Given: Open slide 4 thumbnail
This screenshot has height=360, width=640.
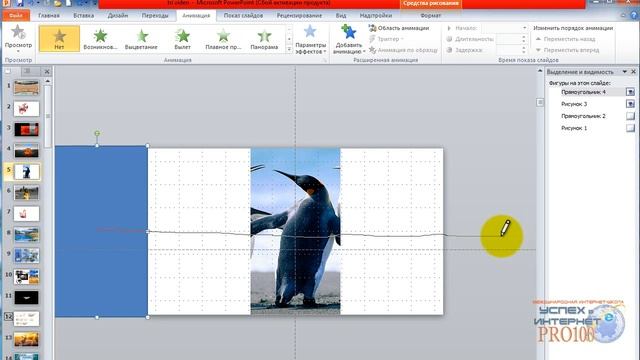Looking at the screenshot, I should point(27,151).
